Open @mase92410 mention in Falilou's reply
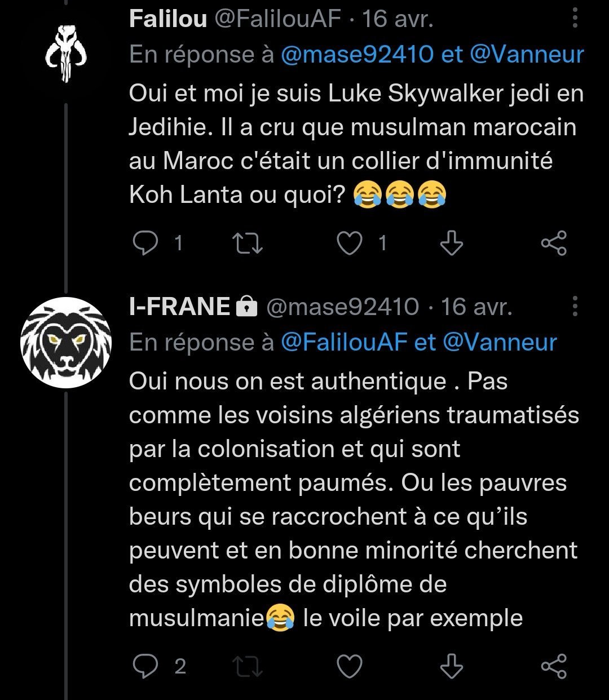 click(358, 54)
